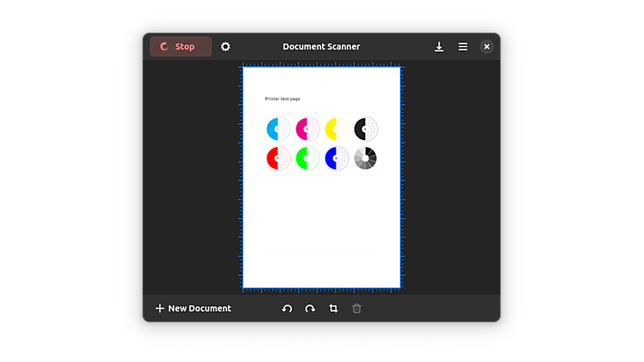Click the red test circle
This screenshot has height=362, width=644.
click(x=278, y=158)
